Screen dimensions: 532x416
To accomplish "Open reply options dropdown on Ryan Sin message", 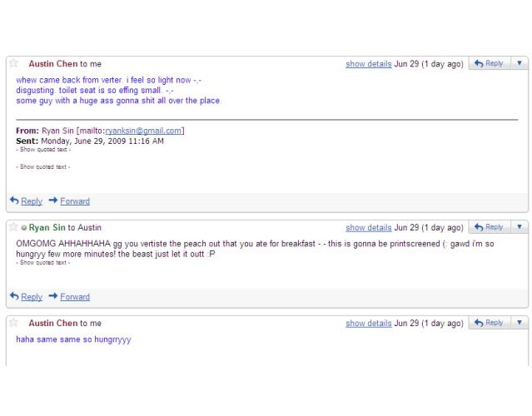I will coord(519,227).
